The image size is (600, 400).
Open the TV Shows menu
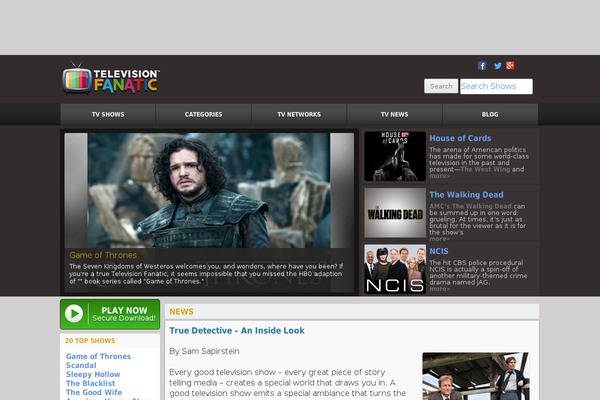[108, 114]
